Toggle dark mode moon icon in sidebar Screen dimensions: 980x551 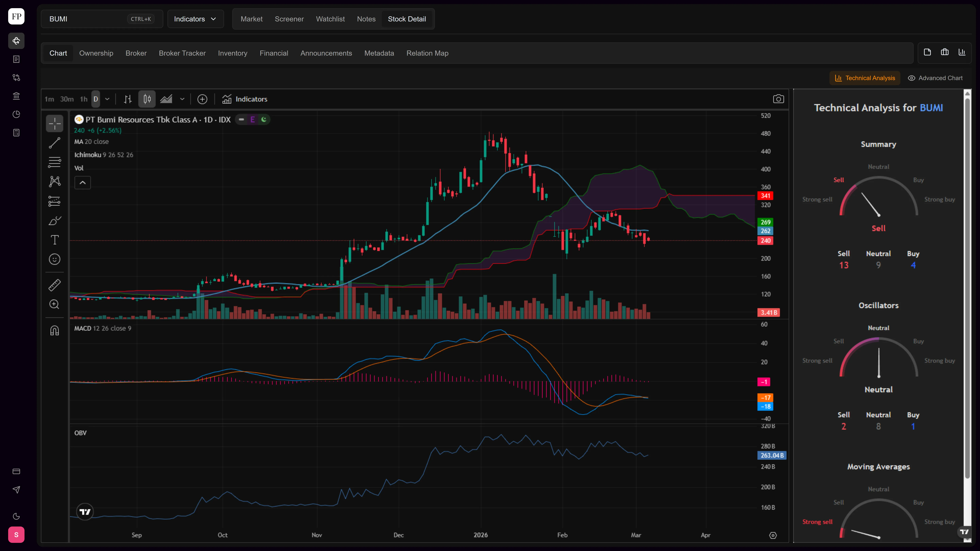pyautogui.click(x=16, y=516)
